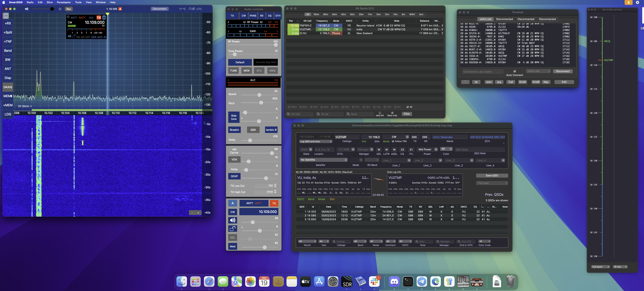Image resolution: width=644 pixels, height=291 pixels.
Task: Toggle the tune lock icon in Radio controls
Action: (x=232, y=229)
